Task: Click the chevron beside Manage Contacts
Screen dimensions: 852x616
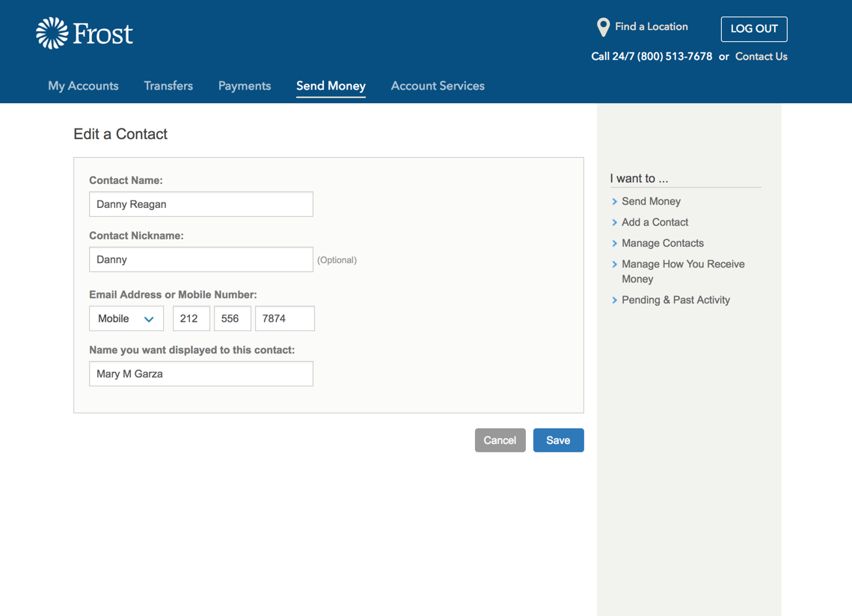Action: (x=616, y=243)
